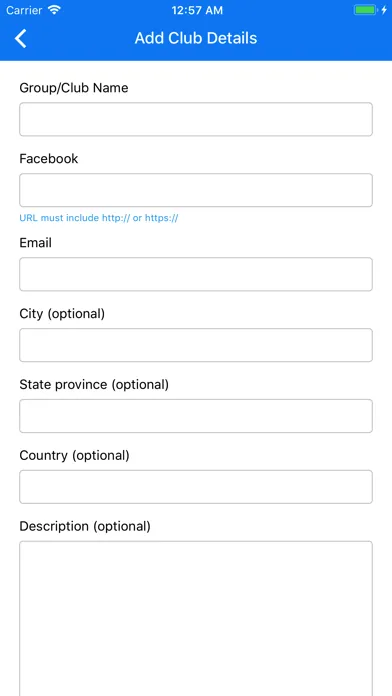Select the Facebook URL input box
This screenshot has width=392, height=696.
(196, 190)
